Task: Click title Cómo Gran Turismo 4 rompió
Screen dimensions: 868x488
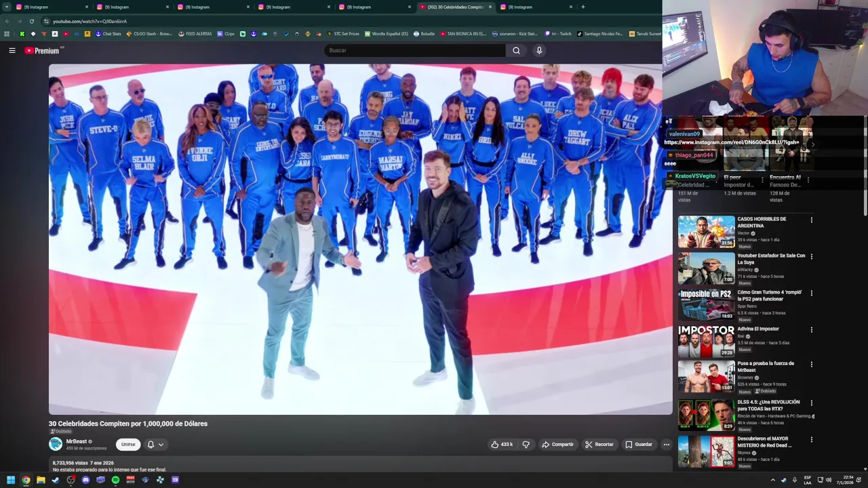Action: pyautogui.click(x=770, y=296)
